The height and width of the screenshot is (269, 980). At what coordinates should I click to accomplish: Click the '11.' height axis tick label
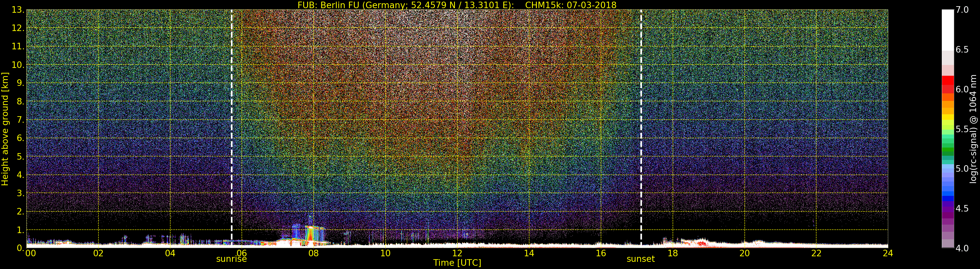pyautogui.click(x=18, y=46)
